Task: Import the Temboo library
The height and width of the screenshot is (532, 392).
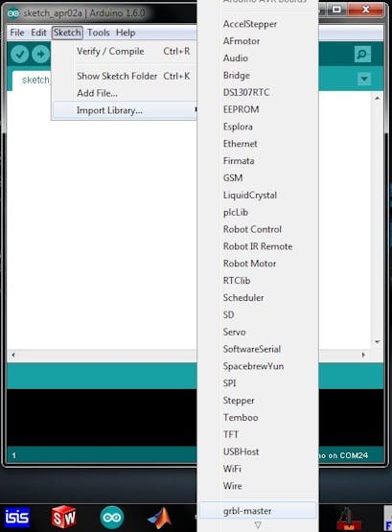Action: (x=241, y=417)
